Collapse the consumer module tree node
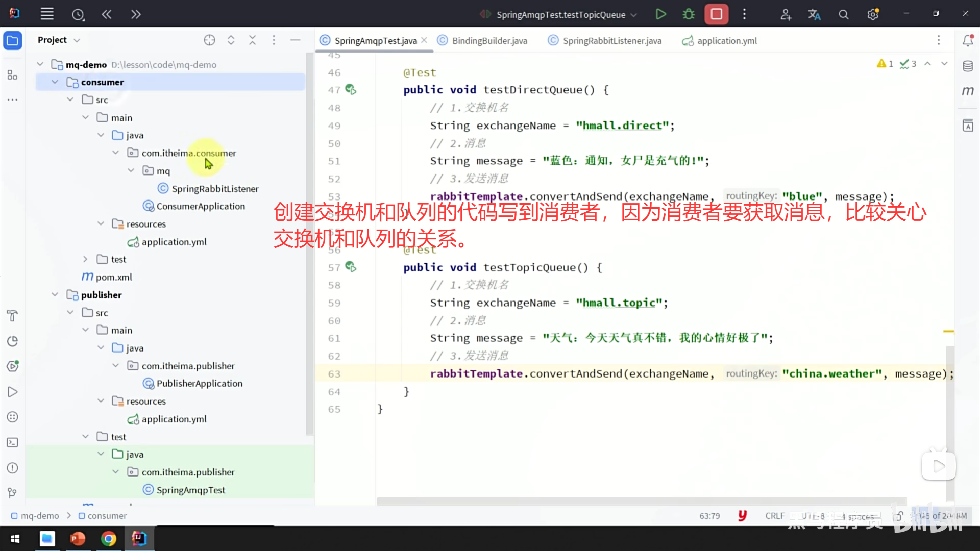This screenshot has width=980, height=551. pos(55,82)
